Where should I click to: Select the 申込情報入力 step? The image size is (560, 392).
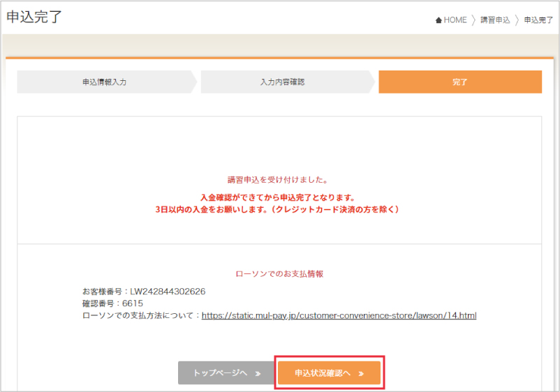click(x=104, y=82)
